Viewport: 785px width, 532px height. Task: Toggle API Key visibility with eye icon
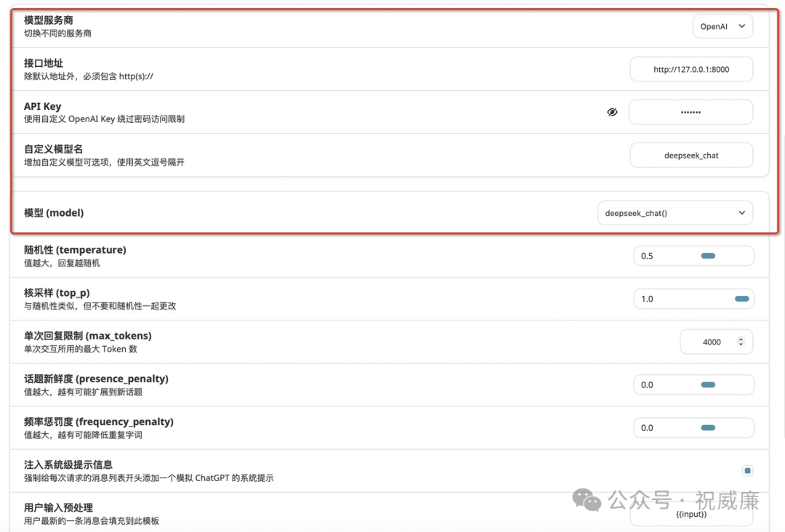(612, 112)
